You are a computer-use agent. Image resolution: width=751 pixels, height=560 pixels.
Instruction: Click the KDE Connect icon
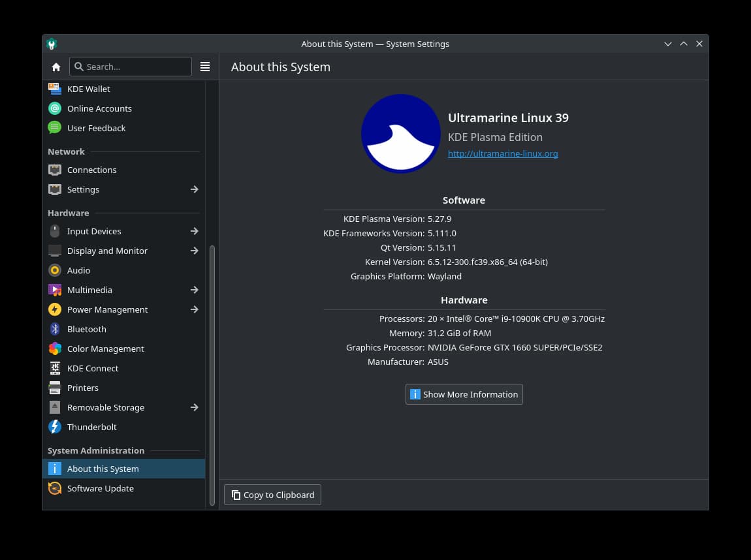[x=55, y=369]
